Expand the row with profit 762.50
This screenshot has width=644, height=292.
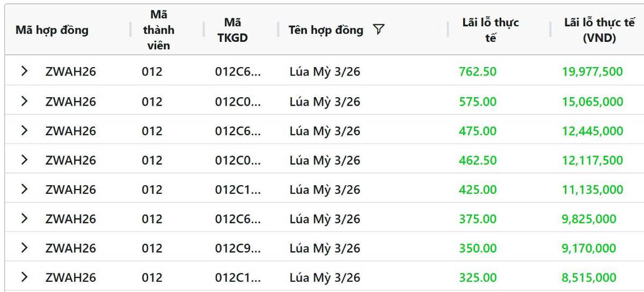point(24,72)
